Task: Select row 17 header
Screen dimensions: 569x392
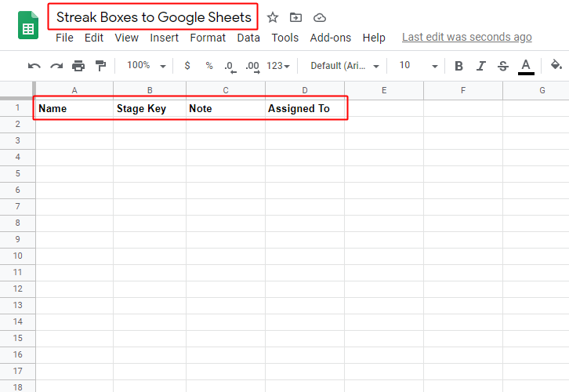Action: (x=17, y=371)
